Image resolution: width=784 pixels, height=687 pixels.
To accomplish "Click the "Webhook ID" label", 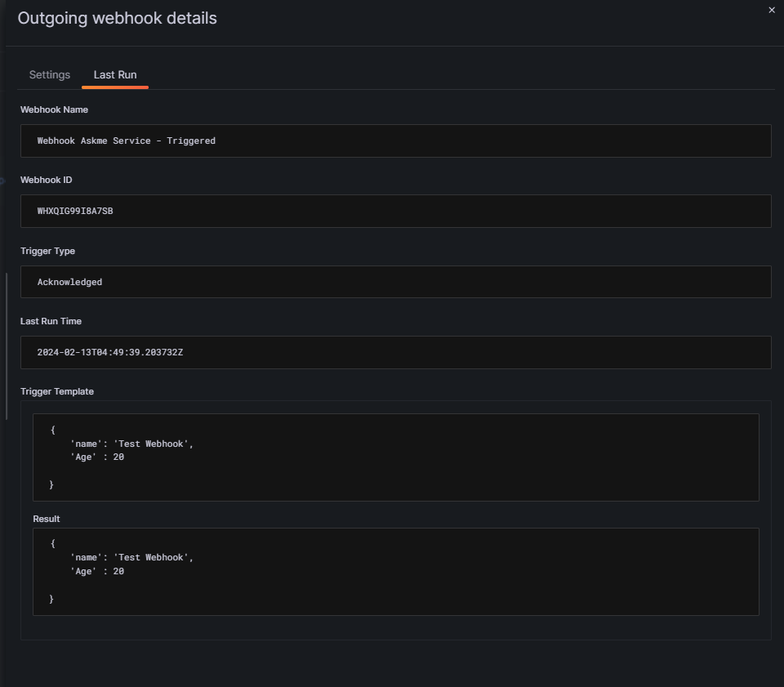I will 47,180.
